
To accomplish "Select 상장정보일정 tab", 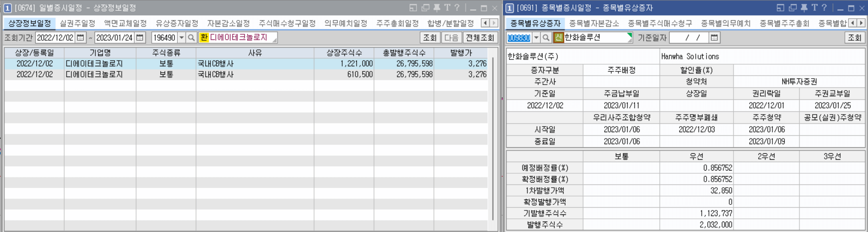I will [x=30, y=23].
